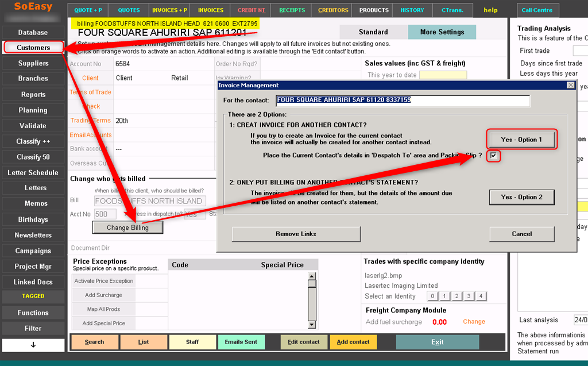Viewport: 588px width, 366px height.
Task: Select the PRODUCTS tab
Action: [x=374, y=10]
